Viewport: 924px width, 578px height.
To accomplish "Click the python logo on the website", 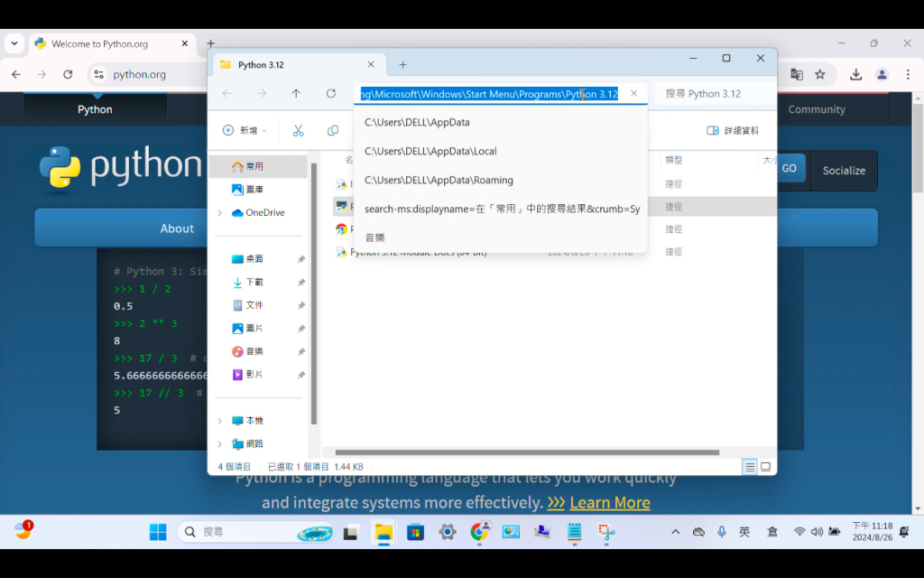I will [x=121, y=167].
